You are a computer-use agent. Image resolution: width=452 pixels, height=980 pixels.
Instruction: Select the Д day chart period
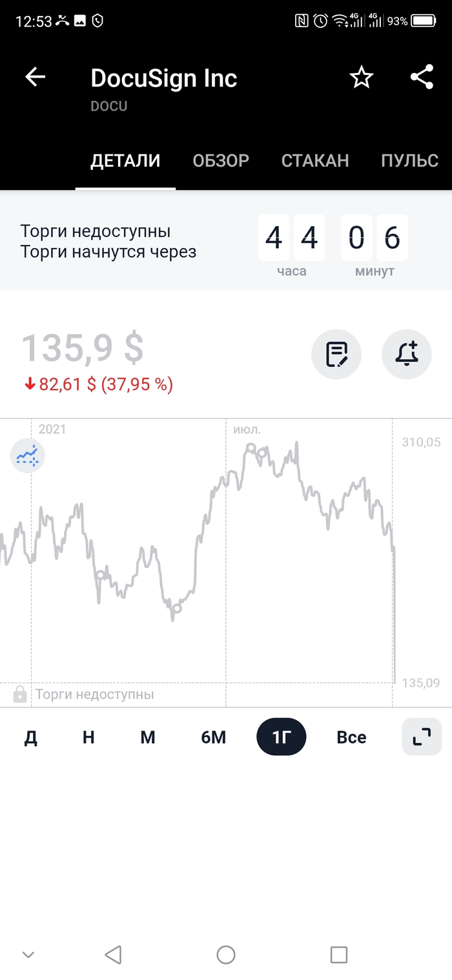[x=30, y=737]
